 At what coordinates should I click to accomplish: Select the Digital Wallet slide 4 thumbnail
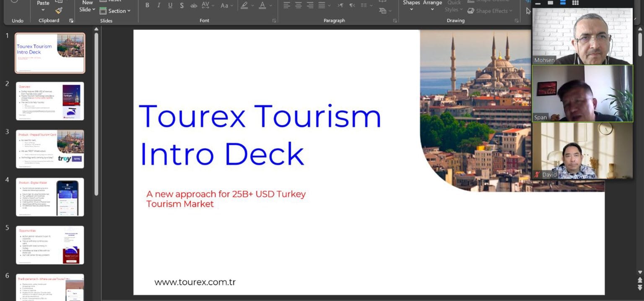point(50,197)
